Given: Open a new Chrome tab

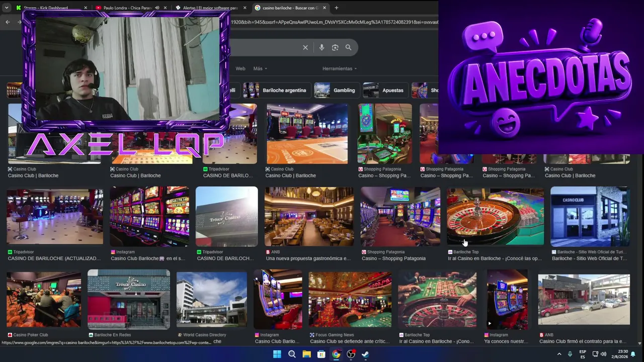Looking at the screenshot, I should point(336,8).
